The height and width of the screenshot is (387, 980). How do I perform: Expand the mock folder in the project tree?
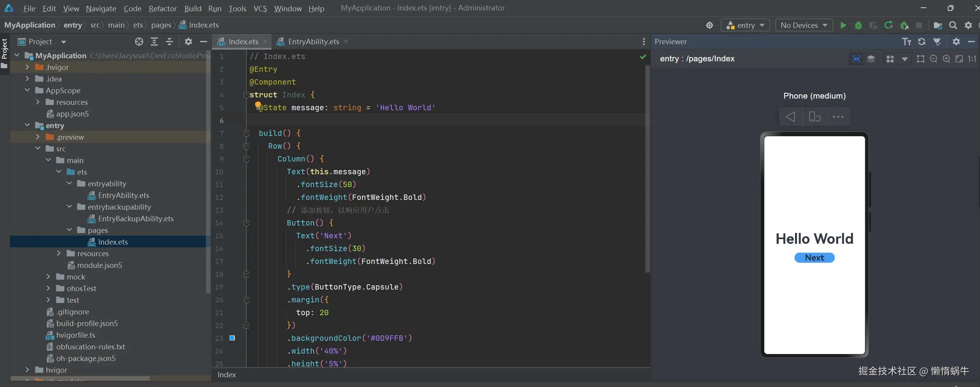(48, 277)
